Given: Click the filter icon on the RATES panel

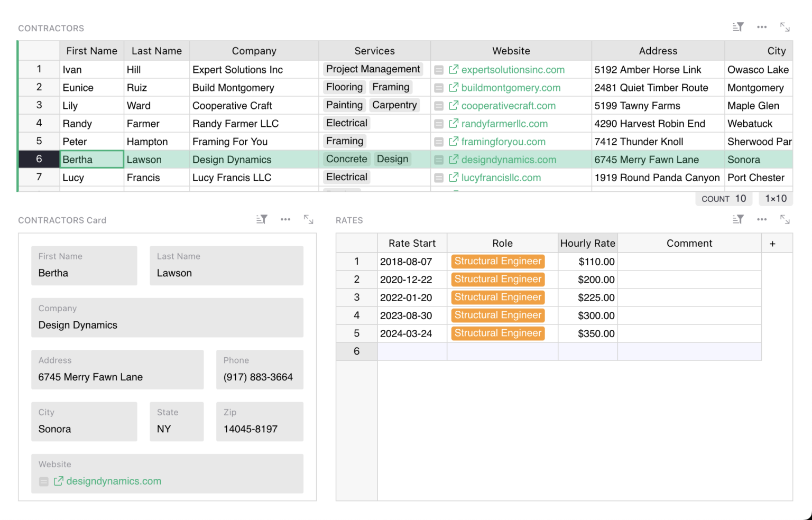Looking at the screenshot, I should 738,219.
